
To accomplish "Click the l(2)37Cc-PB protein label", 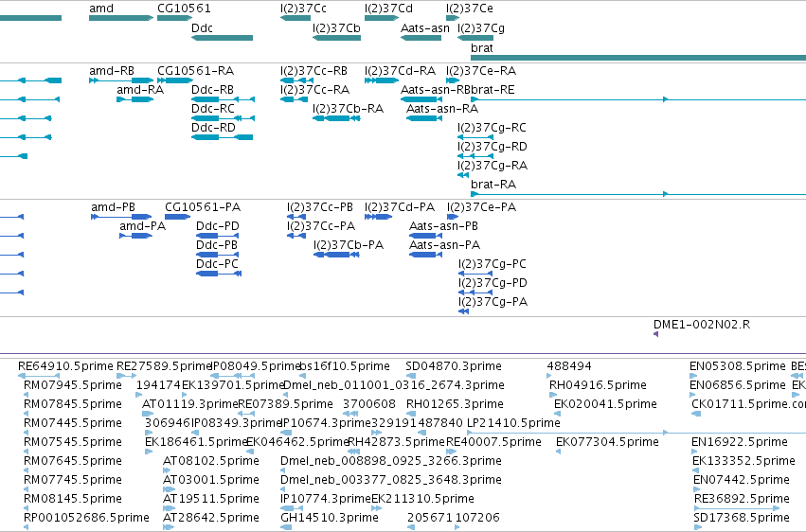I will click(320, 207).
